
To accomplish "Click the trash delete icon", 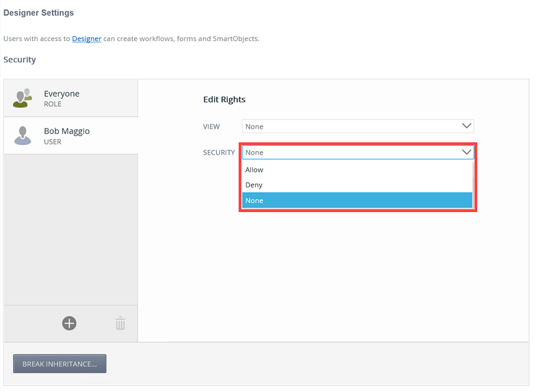I will [120, 323].
